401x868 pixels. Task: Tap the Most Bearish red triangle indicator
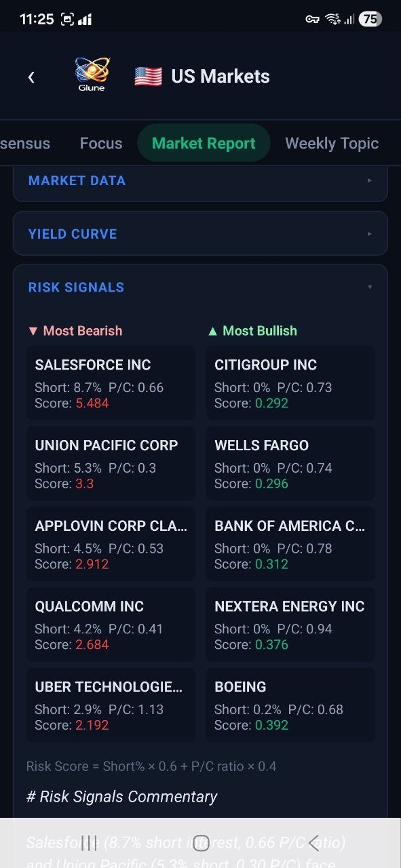coord(33,330)
